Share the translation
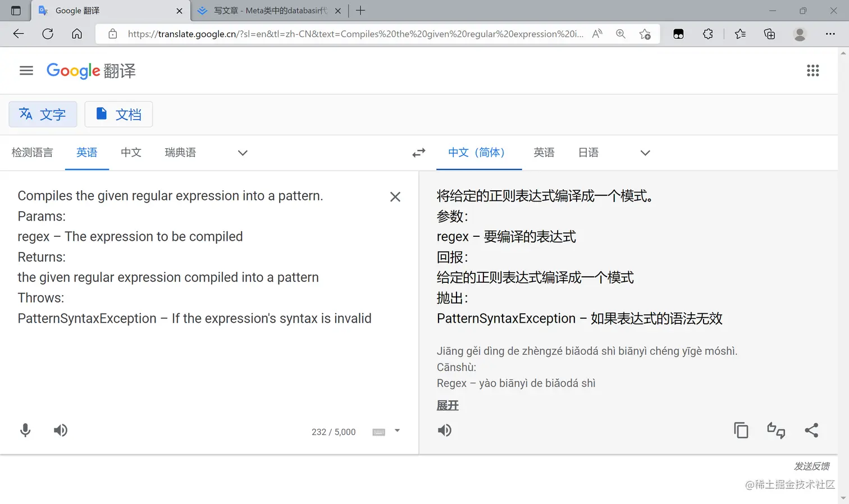Image resolution: width=849 pixels, height=504 pixels. pyautogui.click(x=811, y=430)
